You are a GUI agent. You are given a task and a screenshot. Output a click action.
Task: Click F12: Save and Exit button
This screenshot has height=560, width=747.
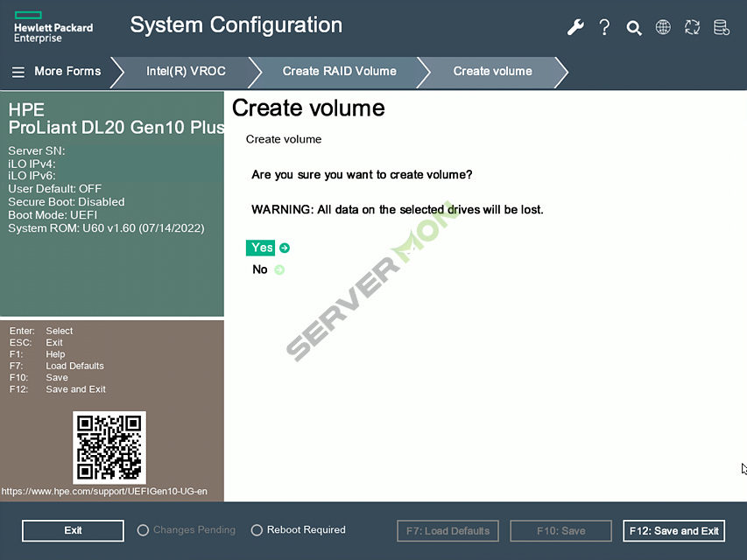coord(673,531)
